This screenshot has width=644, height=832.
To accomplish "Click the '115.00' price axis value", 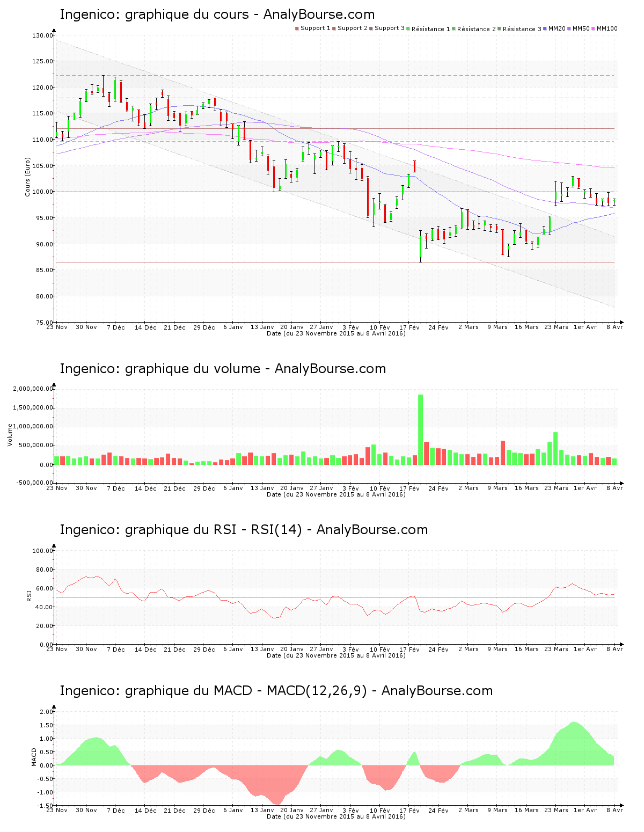I will 42,114.
